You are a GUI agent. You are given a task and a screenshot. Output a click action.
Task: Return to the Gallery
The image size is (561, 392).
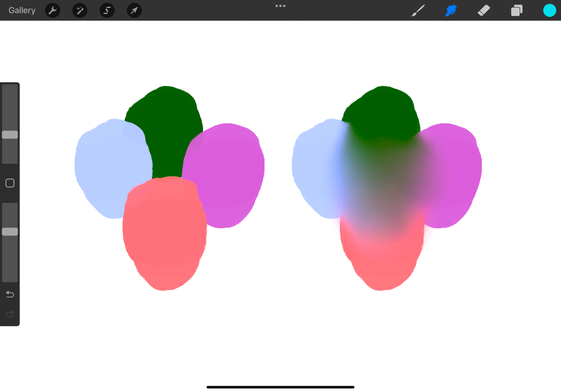22,11
